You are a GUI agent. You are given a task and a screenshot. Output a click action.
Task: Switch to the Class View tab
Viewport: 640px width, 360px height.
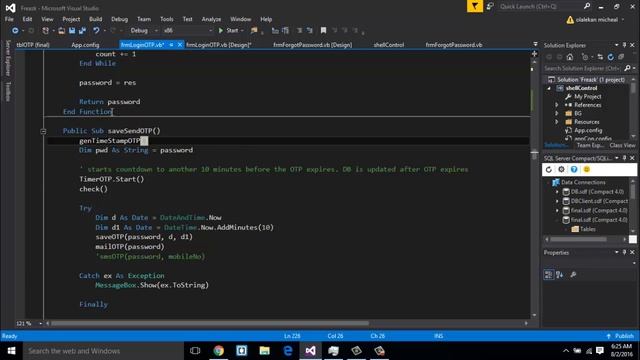(622, 145)
